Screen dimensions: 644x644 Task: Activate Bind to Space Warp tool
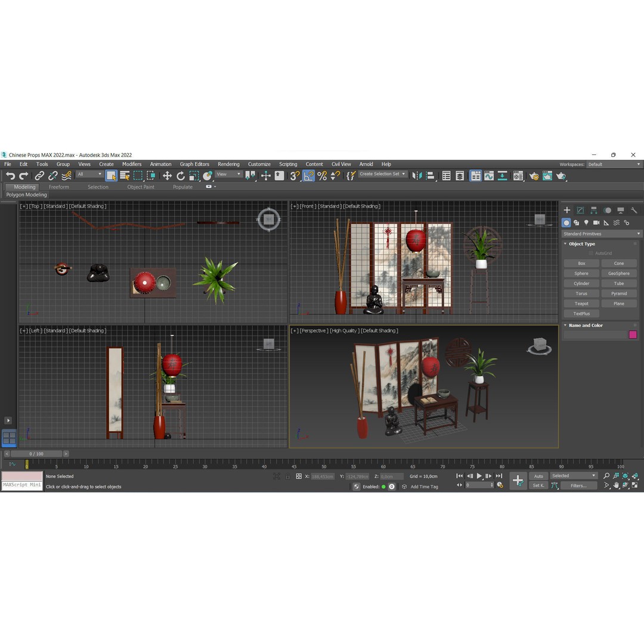(x=66, y=176)
